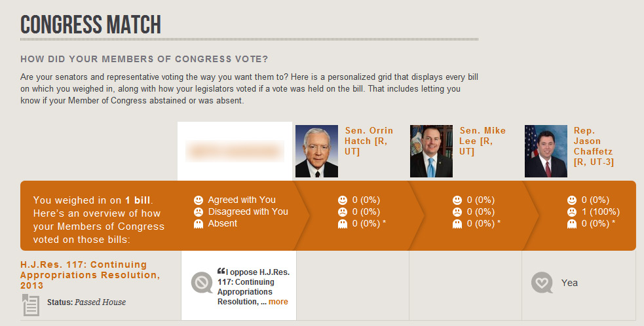The image size is (644, 326).
Task: Open Rep. Jason Chaffetz's name link
Action: point(594,146)
